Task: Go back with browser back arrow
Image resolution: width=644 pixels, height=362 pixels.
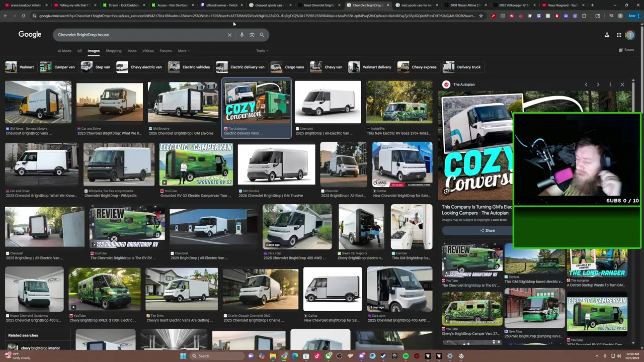Action: (6, 16)
